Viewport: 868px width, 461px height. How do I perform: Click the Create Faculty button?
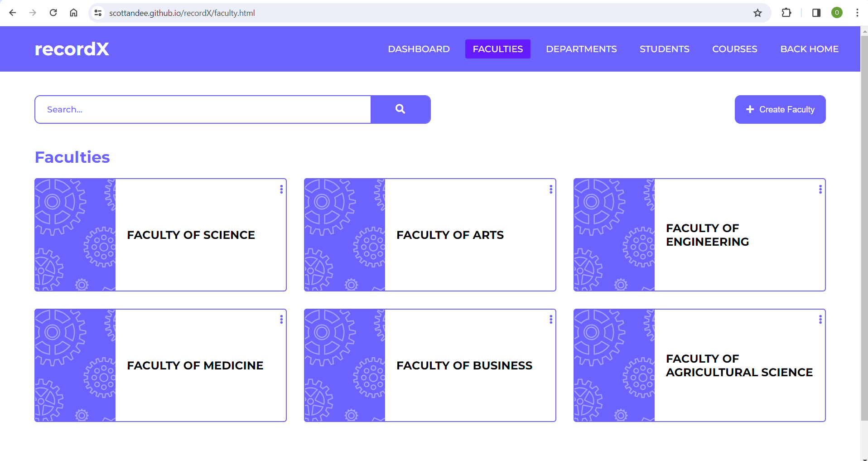(780, 109)
